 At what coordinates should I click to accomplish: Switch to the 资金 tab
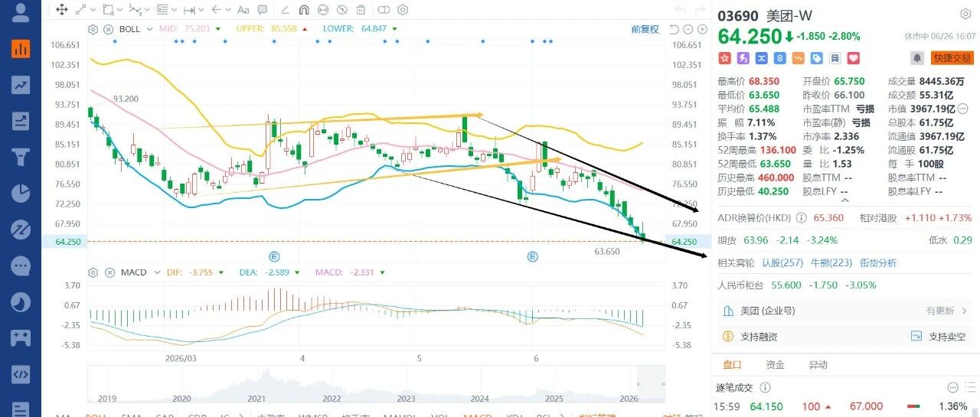click(775, 365)
